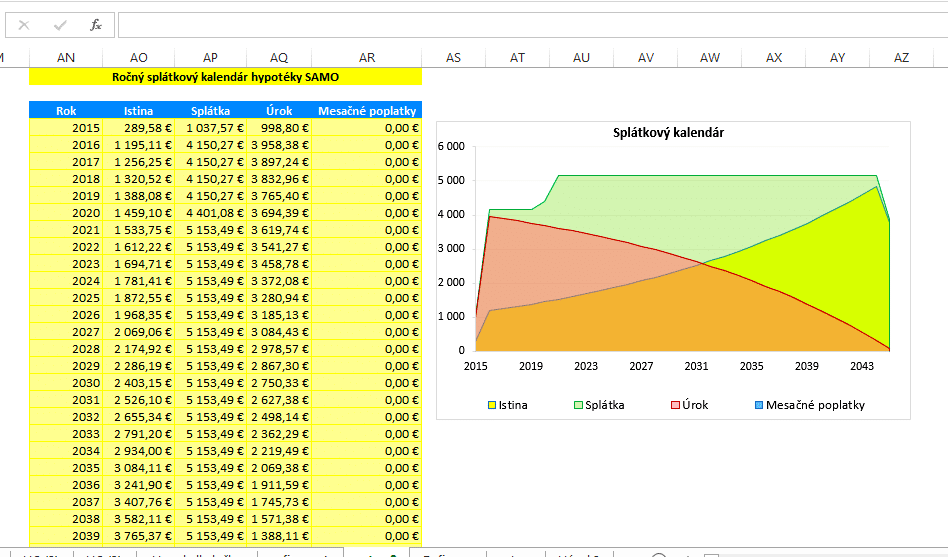Screen dimensions: 948x557
Task: Click the 2031 label on chart horizontal axis
Action: click(x=696, y=366)
